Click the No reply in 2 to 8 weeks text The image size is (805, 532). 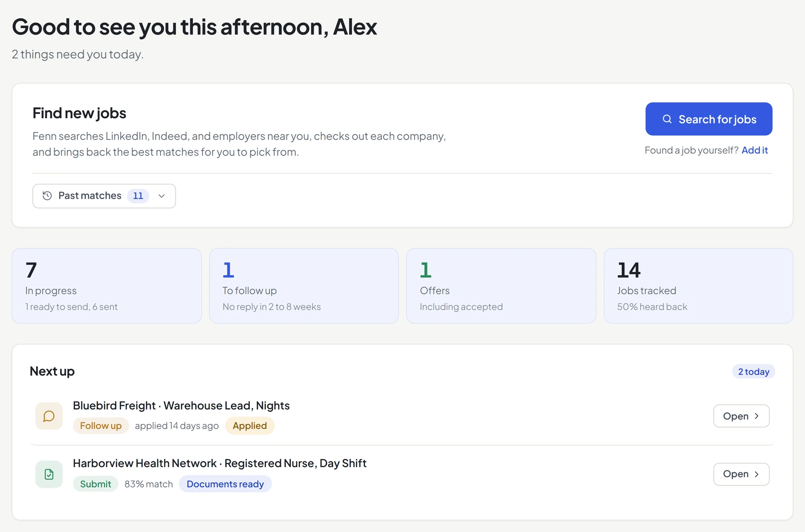[x=272, y=307]
